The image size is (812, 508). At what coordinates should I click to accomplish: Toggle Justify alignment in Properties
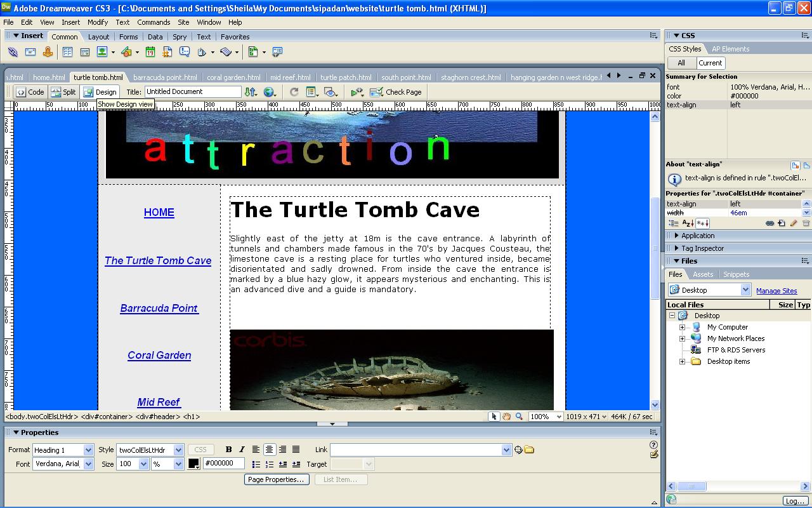[x=296, y=450]
